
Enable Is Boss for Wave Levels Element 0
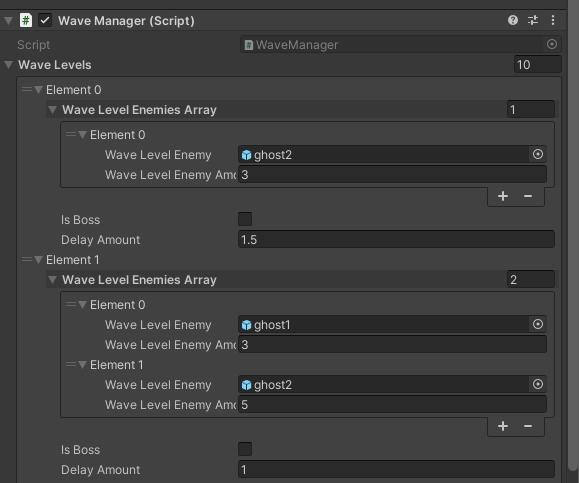[x=245, y=219]
